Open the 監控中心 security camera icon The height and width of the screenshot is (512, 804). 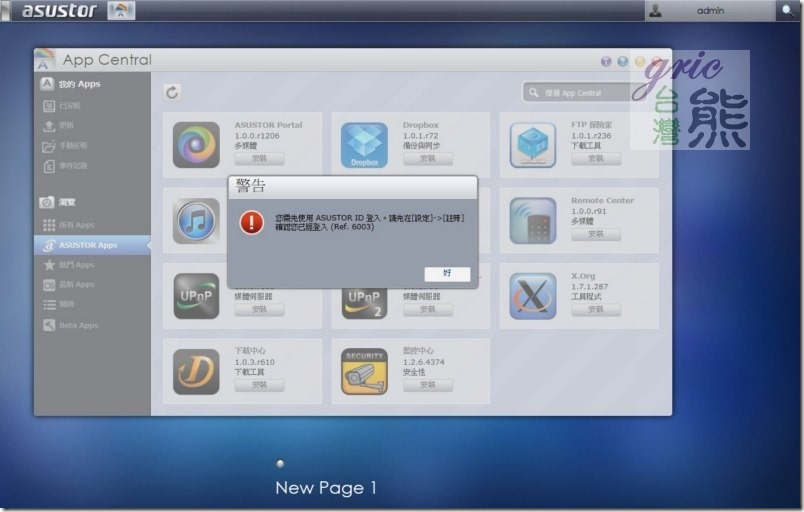point(364,372)
